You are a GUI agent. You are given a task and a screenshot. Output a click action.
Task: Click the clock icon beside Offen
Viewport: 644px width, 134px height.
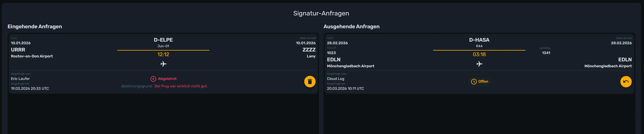[x=474, y=82]
